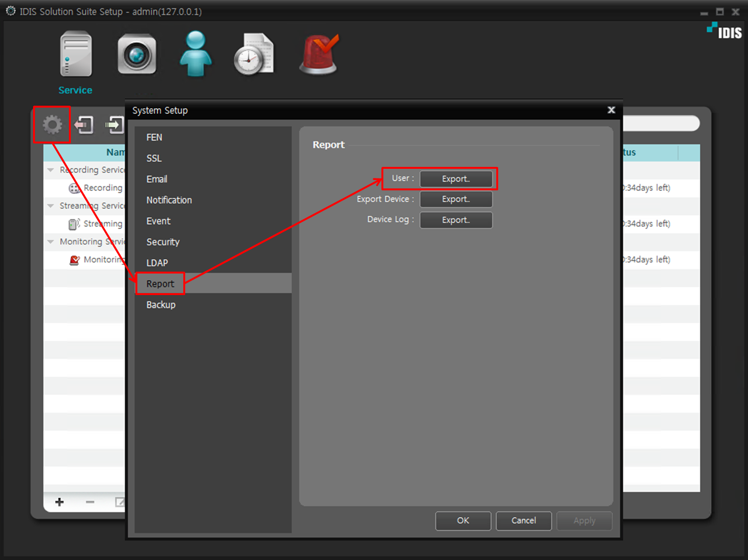Select Email settings category
Viewport: 748px width, 560px height.
213,179
